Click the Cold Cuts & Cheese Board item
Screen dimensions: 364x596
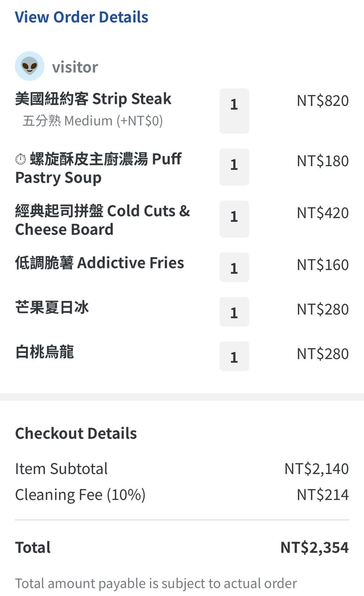coord(102,220)
